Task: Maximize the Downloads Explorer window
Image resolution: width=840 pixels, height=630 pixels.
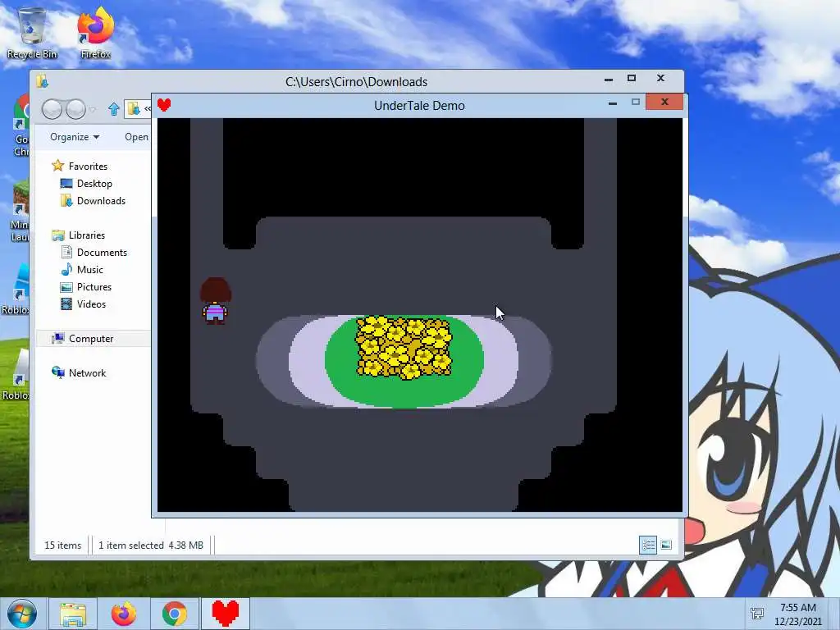Action: tap(632, 78)
